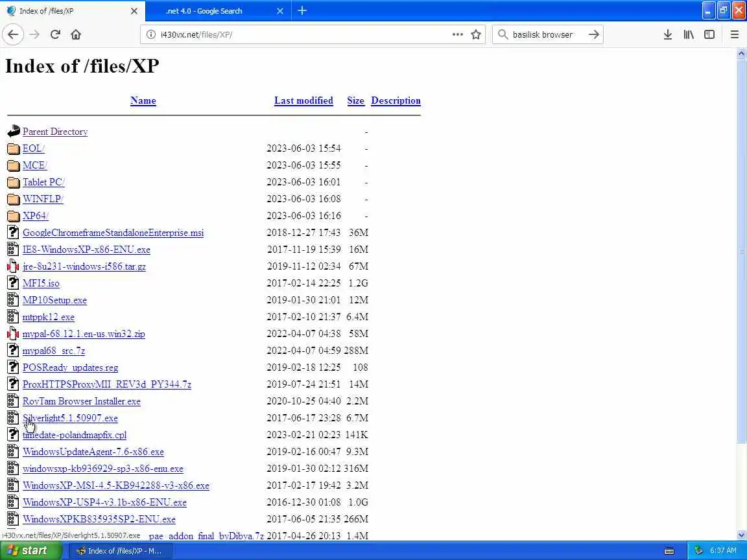
Task: Close the .net 4.0 Google Search tab
Action: pyautogui.click(x=280, y=11)
